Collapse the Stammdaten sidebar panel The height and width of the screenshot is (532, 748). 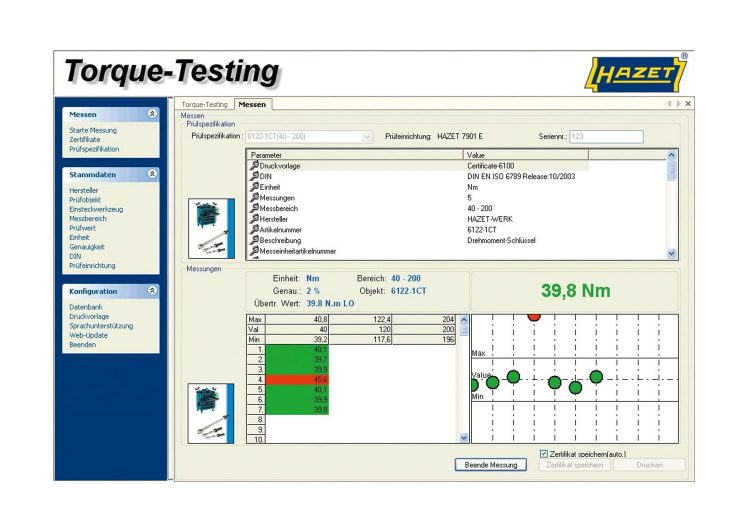point(152,173)
